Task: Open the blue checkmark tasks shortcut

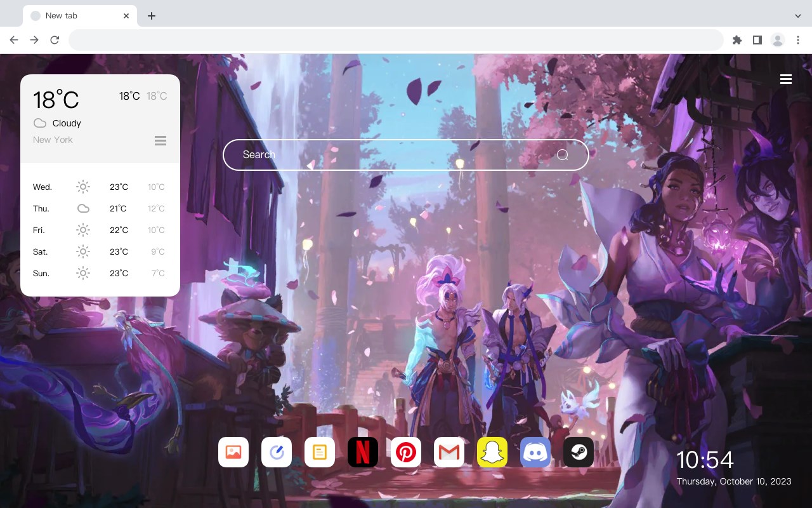Action: [277, 452]
